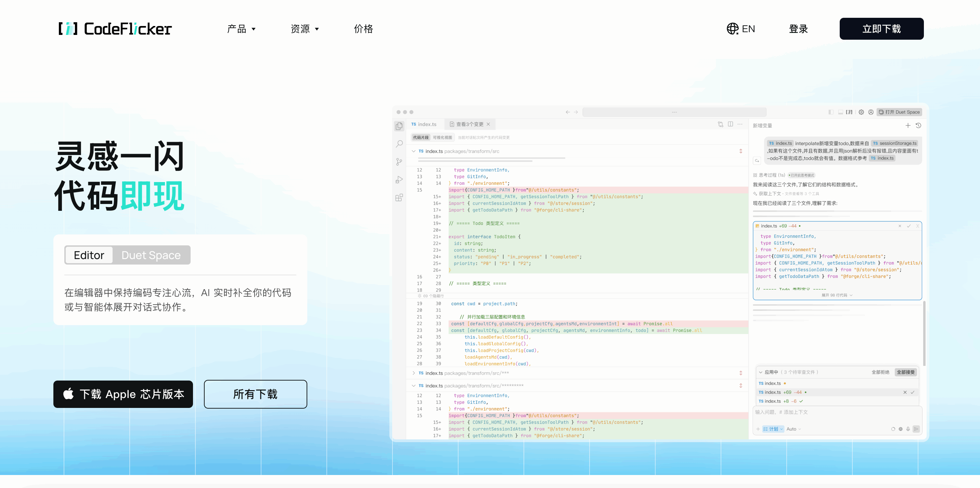The image size is (980, 488).
Task: Open the Auto model dropdown
Action: coord(794,429)
